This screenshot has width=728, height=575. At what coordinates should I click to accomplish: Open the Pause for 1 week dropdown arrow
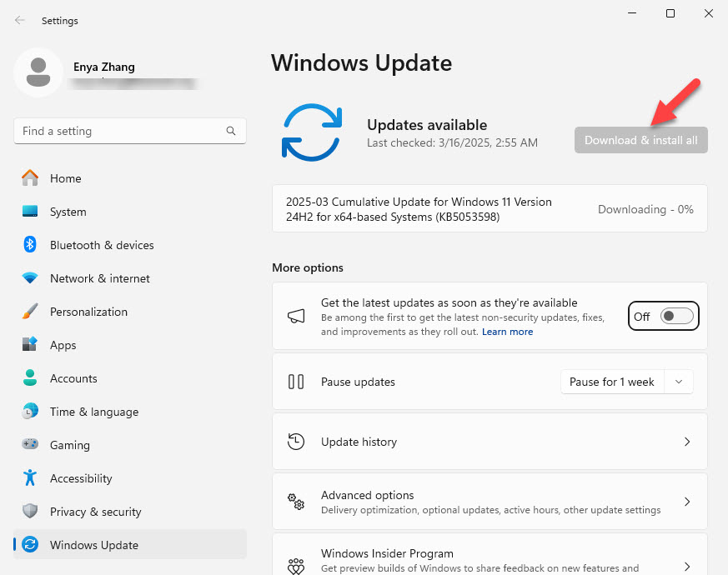pos(679,382)
